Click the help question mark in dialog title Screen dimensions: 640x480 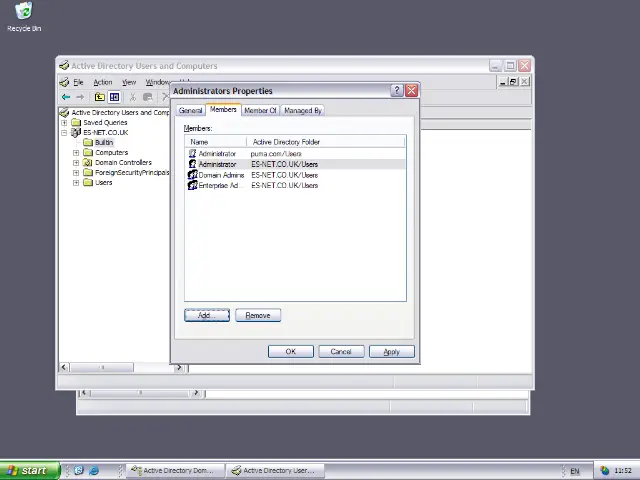(x=397, y=91)
